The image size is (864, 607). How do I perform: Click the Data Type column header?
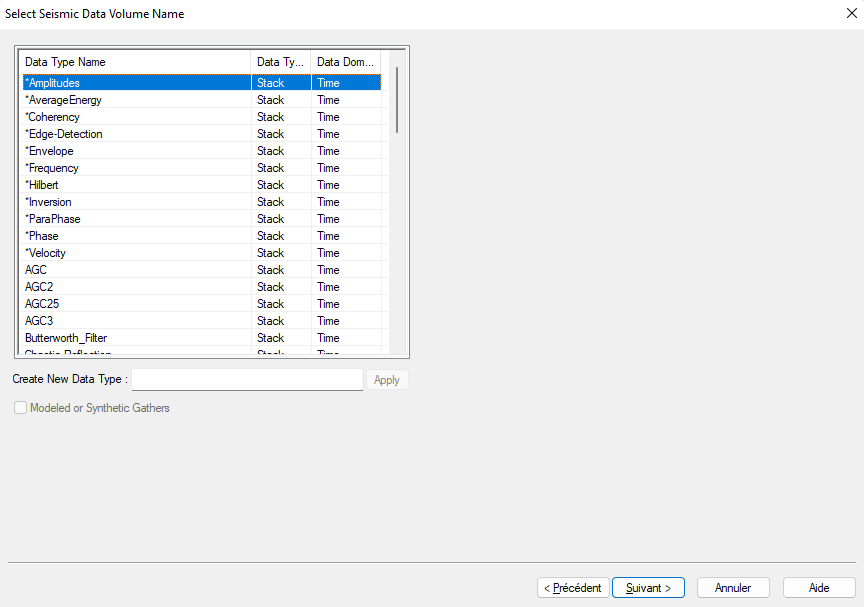[280, 62]
